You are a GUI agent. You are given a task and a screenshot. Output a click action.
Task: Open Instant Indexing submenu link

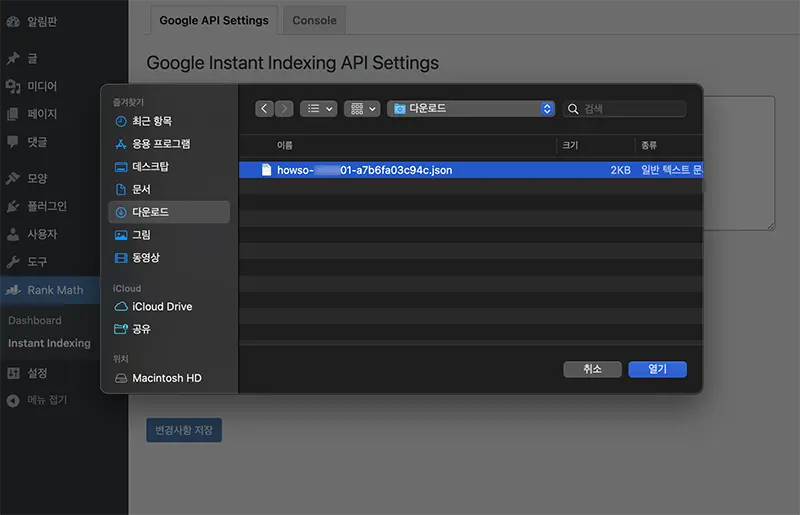[x=49, y=344]
